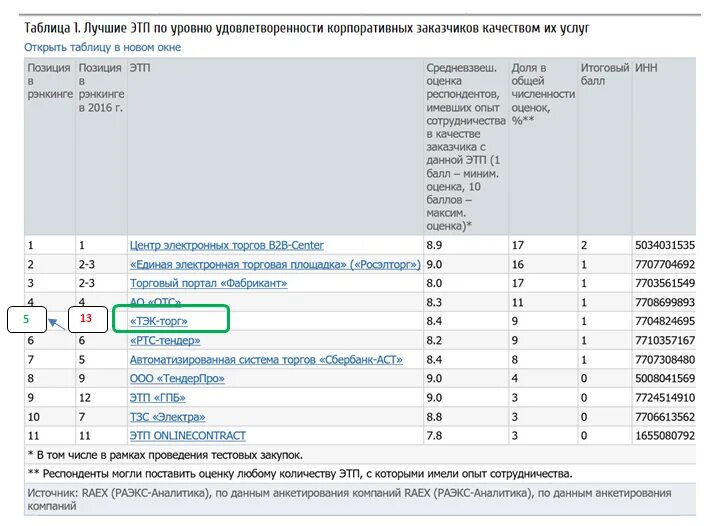
Task: Click INN value 7708699893
Action: (x=665, y=302)
